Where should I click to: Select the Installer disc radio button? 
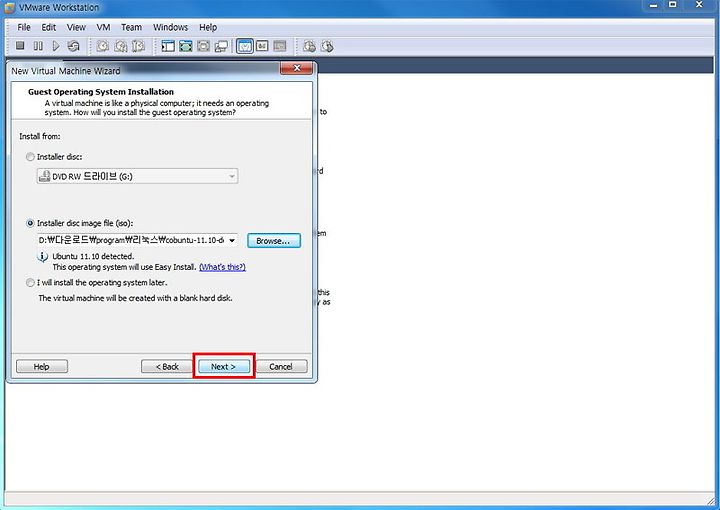30,157
